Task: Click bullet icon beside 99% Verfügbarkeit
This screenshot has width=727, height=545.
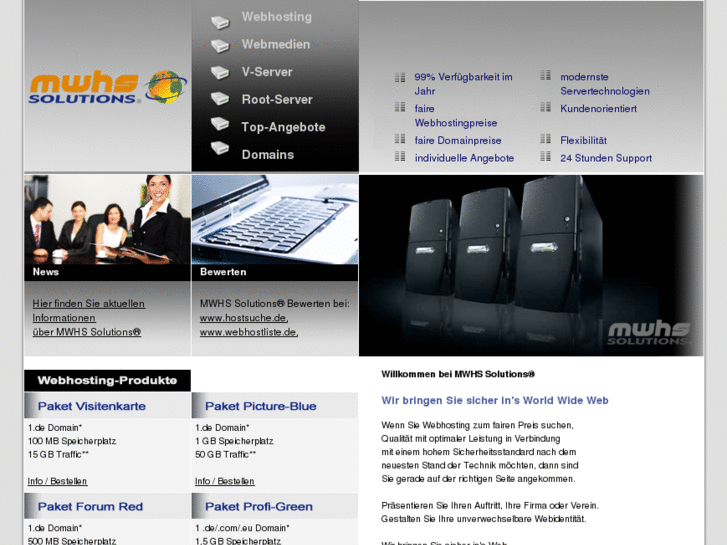Action: pos(400,77)
